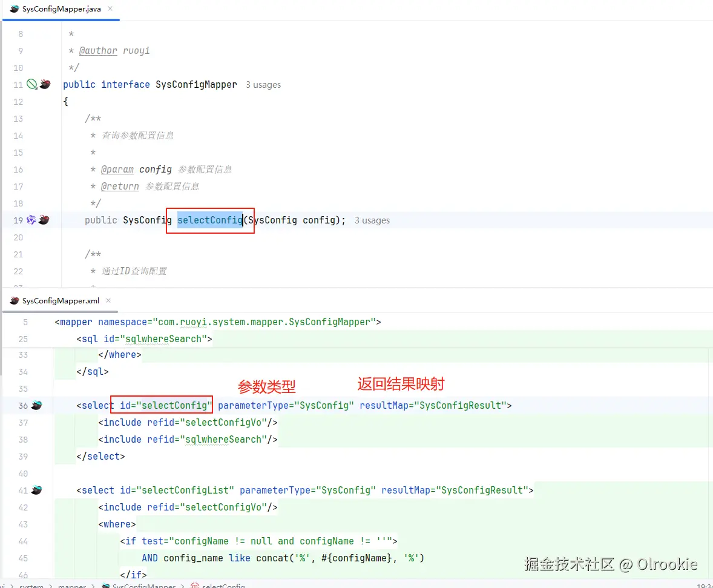The width and height of the screenshot is (713, 588).
Task: Click the SysConfigMapper.java tab file icon
Action: pyautogui.click(x=15, y=8)
